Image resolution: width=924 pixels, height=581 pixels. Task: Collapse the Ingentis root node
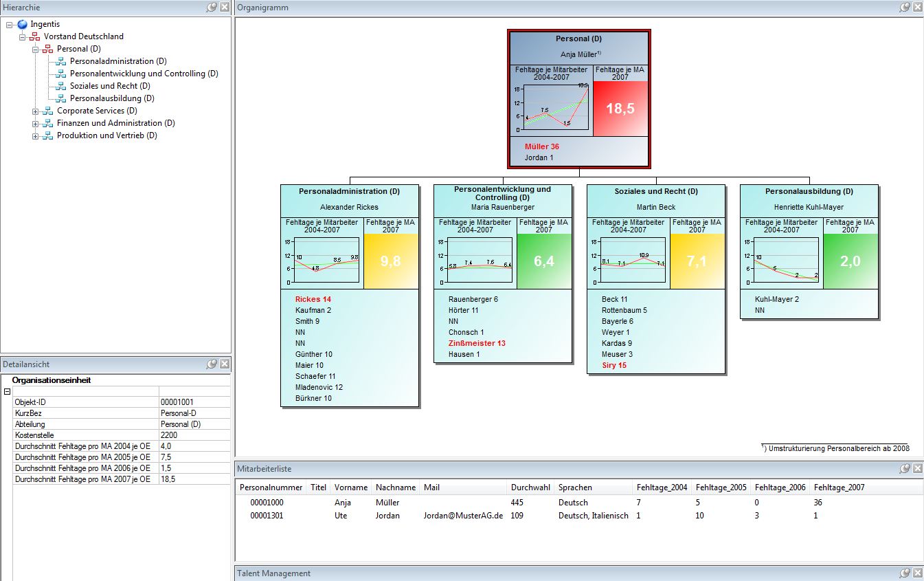[9, 24]
